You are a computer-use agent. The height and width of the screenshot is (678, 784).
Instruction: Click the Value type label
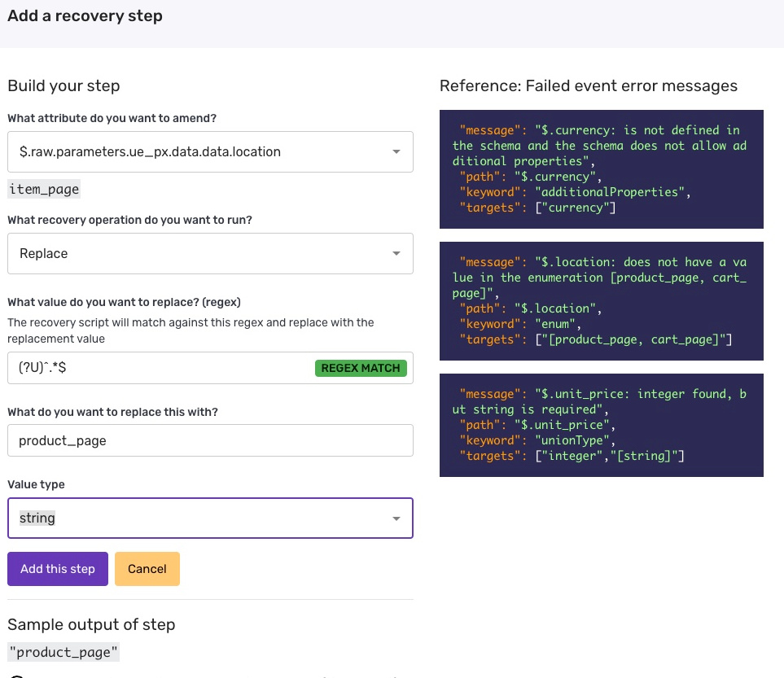tap(36, 484)
